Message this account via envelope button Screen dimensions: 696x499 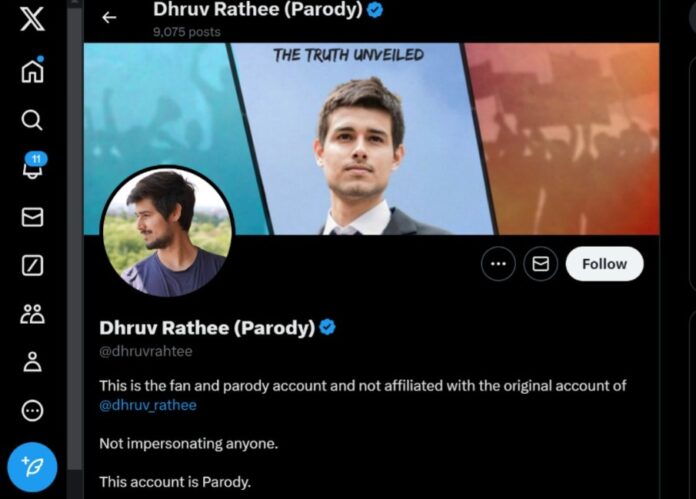(540, 264)
